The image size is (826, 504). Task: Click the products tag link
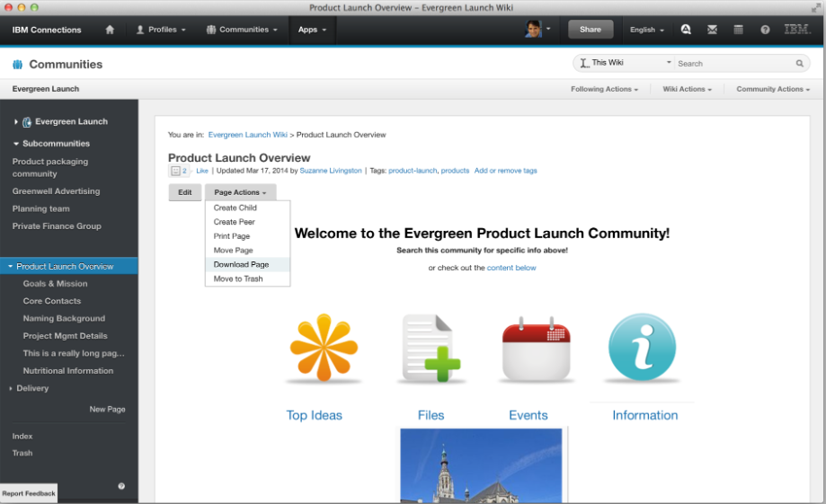pos(455,171)
